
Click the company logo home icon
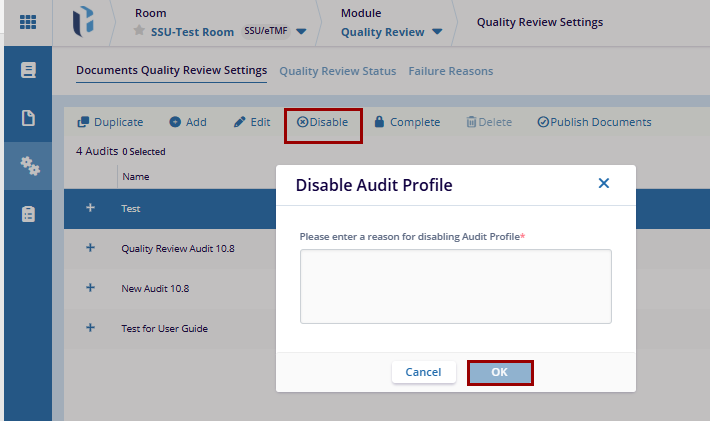coord(85,22)
